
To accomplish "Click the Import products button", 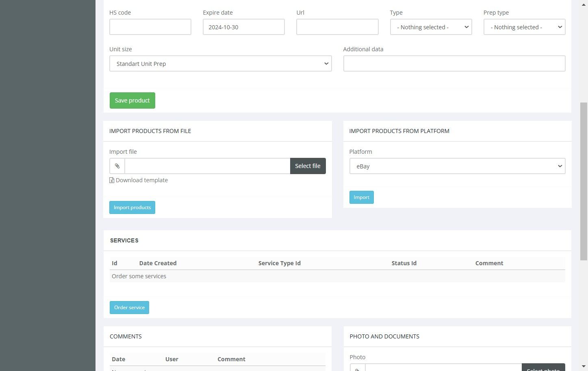I will (x=132, y=207).
